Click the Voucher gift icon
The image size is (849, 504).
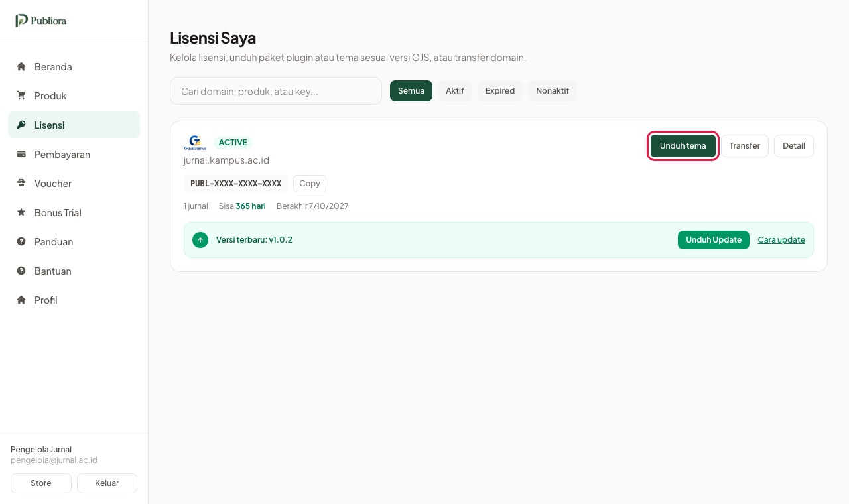[21, 183]
